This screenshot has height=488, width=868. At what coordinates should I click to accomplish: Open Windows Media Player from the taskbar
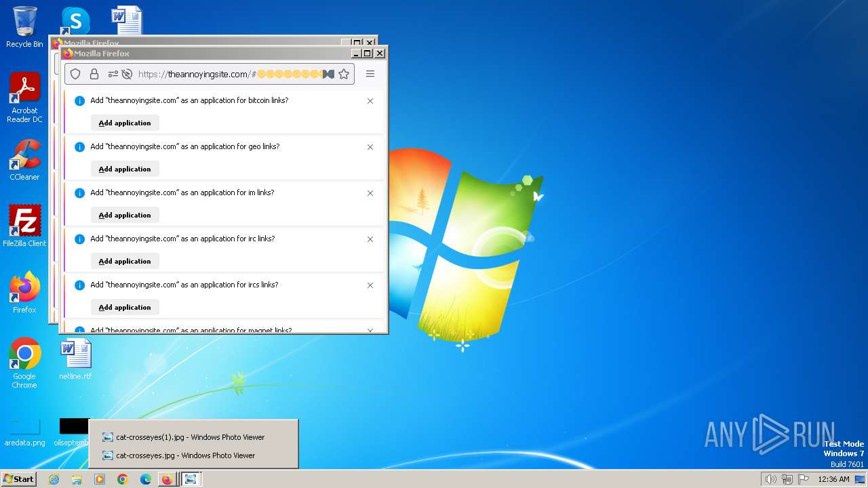pyautogui.click(x=100, y=479)
